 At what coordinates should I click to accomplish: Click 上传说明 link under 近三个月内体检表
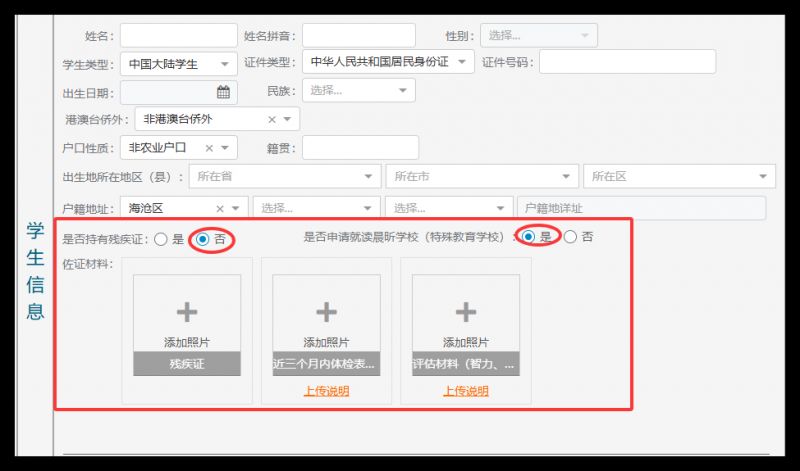327,391
